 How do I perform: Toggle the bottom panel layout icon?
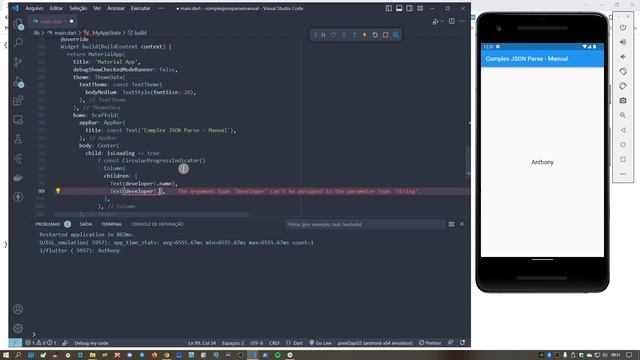(x=399, y=8)
